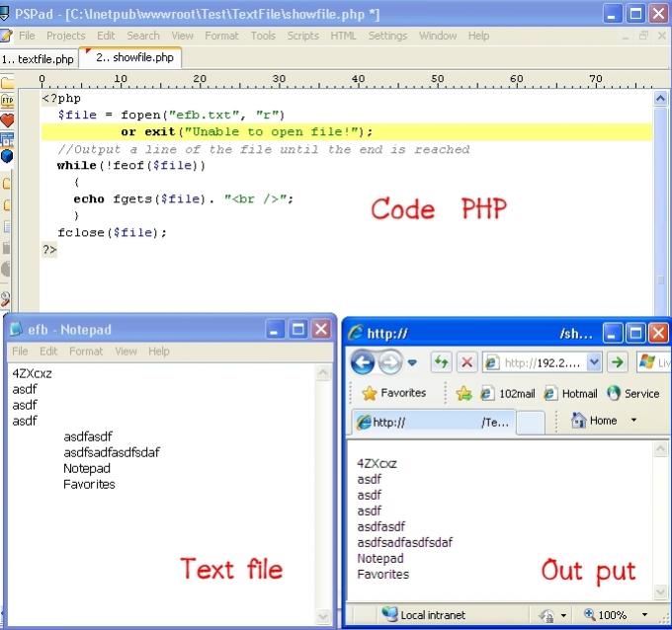Open the Favorites star button in Internet Explorer
The width and height of the screenshot is (672, 630).
[x=394, y=393]
